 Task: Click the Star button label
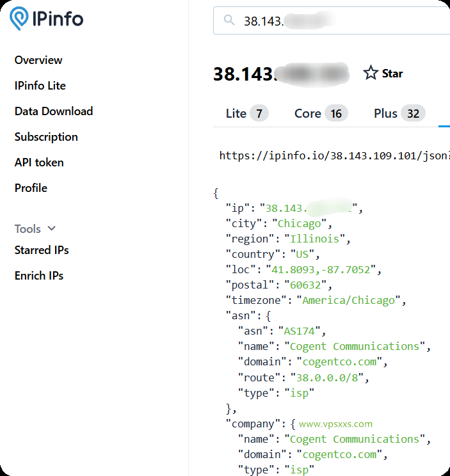coord(392,74)
